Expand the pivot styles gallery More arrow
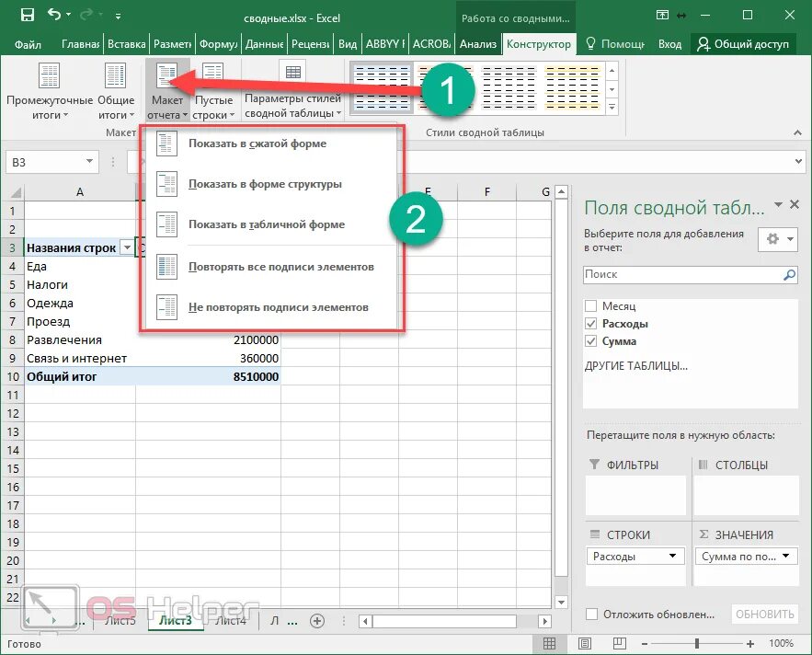Screen dimensions: 812x655 pos(612,108)
